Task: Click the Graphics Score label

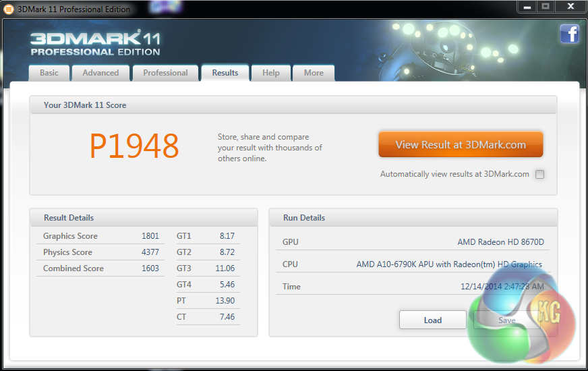Action: pos(70,236)
